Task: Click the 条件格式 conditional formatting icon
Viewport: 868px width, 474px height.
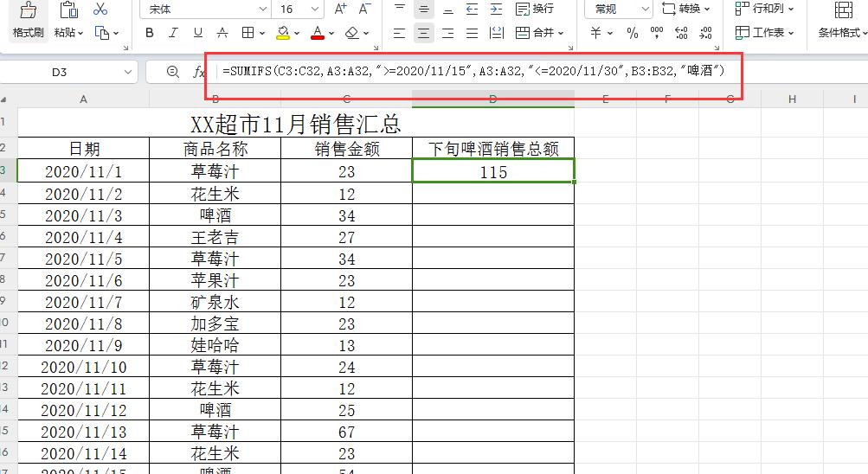Action: pos(844,10)
